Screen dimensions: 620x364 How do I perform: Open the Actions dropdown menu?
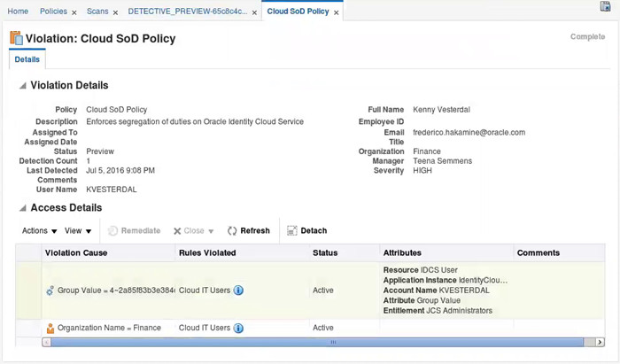39,231
